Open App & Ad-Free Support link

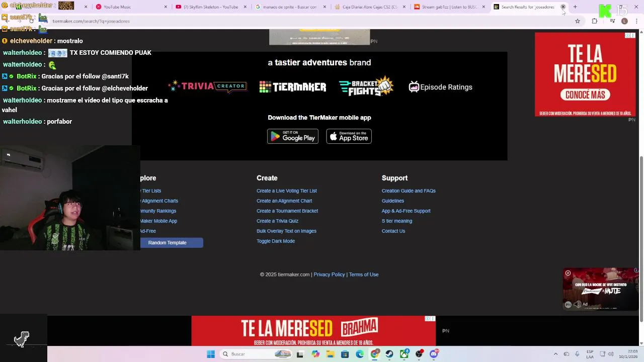pos(406,211)
